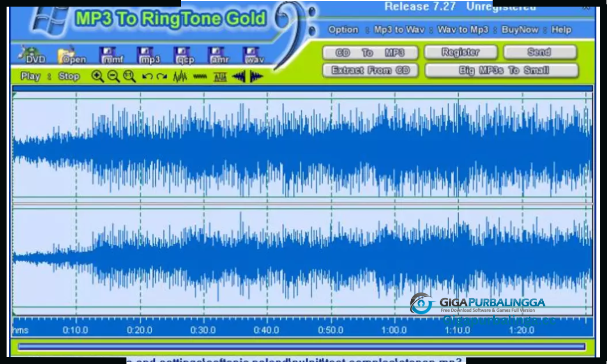Click the CD To MP3 button
This screenshot has height=364, width=607.
370,53
